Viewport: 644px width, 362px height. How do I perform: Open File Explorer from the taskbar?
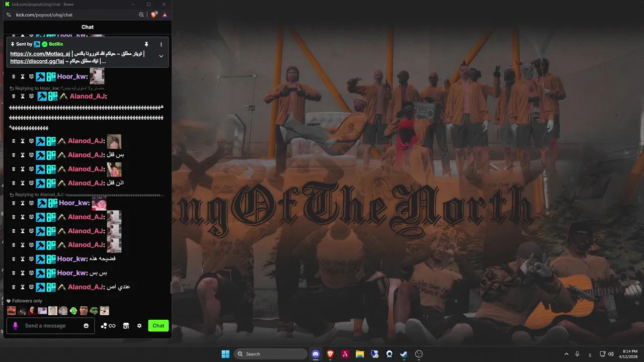pos(360,354)
